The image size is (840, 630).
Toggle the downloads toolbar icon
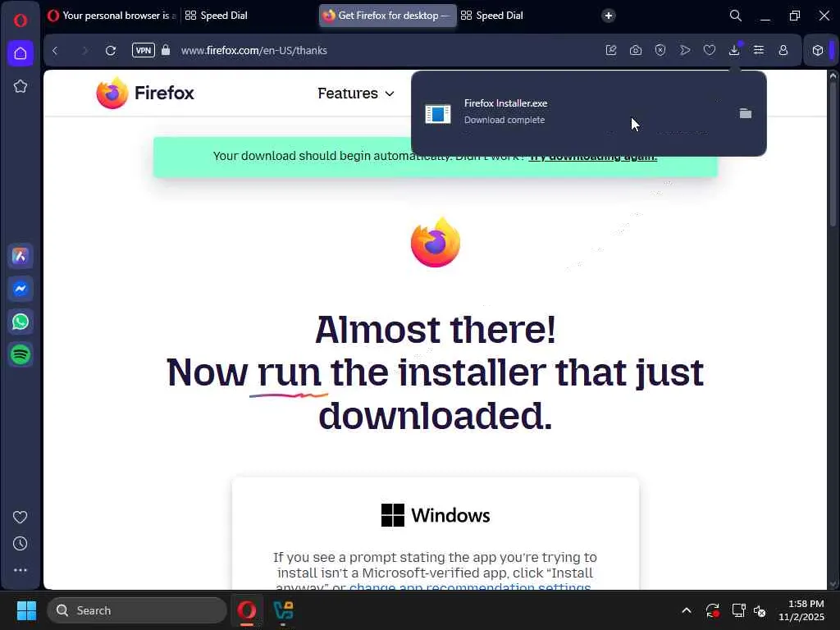pos(734,50)
